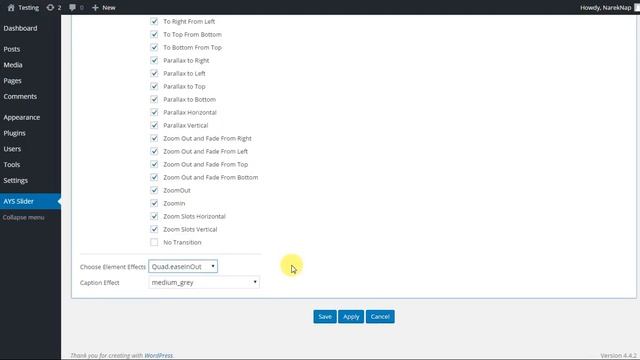Uncheck To Bottom From Top checkbox
The width and height of the screenshot is (640, 360).
(154, 47)
